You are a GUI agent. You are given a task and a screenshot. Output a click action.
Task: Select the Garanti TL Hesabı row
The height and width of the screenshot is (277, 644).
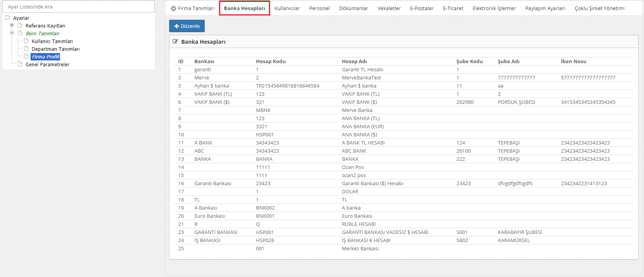(x=362, y=70)
